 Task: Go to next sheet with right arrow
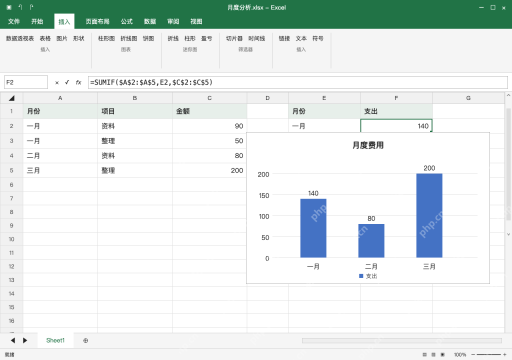click(25, 340)
